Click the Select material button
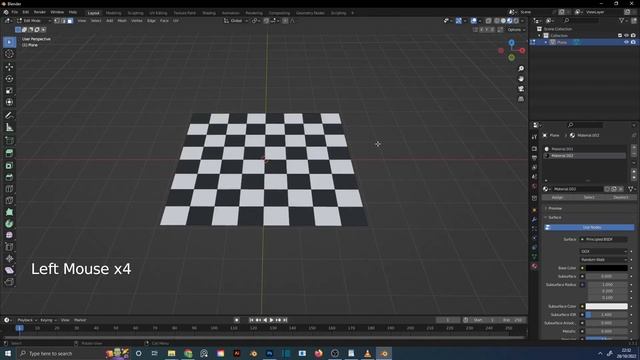This screenshot has width=640, height=360. 589,198
